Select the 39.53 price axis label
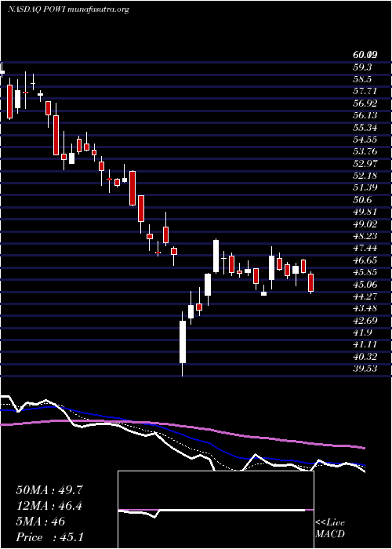392x549 pixels. 365,369
